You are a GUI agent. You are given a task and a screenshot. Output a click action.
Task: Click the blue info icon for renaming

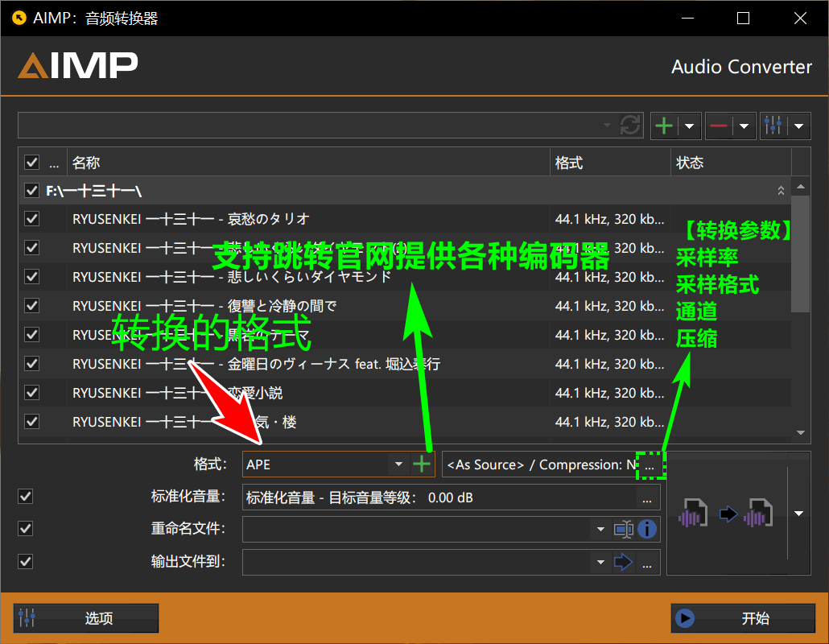pos(647,529)
